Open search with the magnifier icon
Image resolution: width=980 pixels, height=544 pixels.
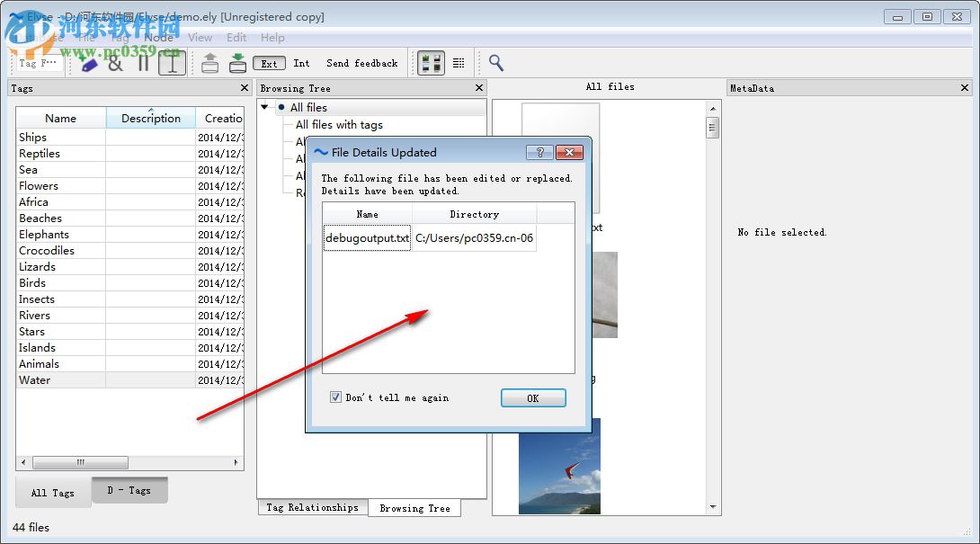(x=496, y=63)
